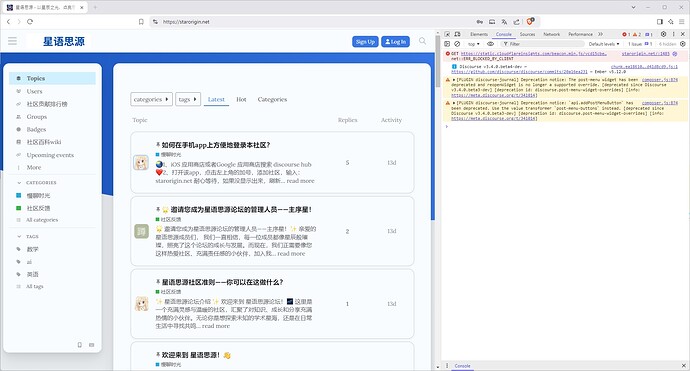This screenshot has height=371, width=690.
Task: Open DevTools settings gear icon
Action: coord(663,34)
